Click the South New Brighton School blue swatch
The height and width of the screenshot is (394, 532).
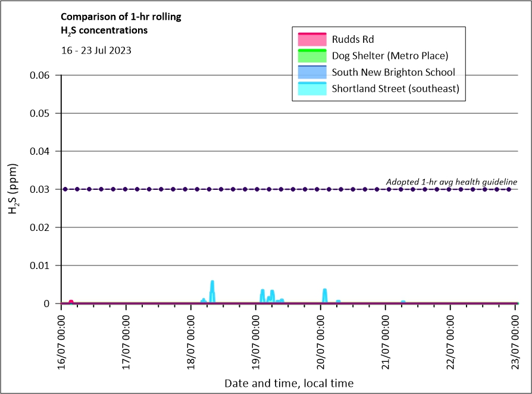click(312, 72)
